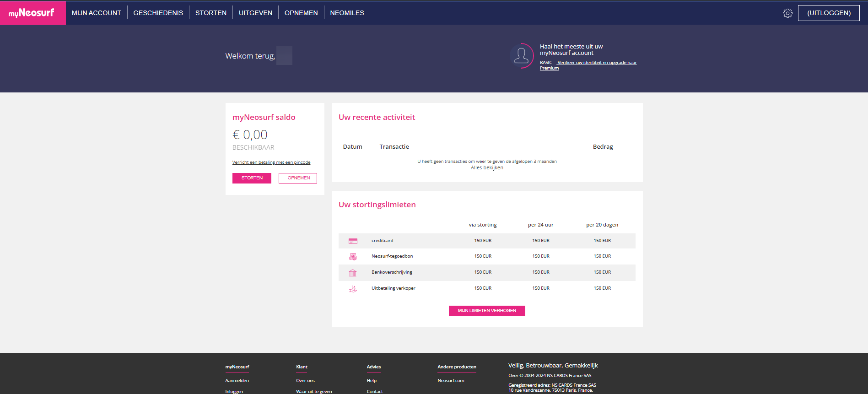Click the Bankoverschrijving bank icon
The width and height of the screenshot is (868, 394).
(x=353, y=273)
